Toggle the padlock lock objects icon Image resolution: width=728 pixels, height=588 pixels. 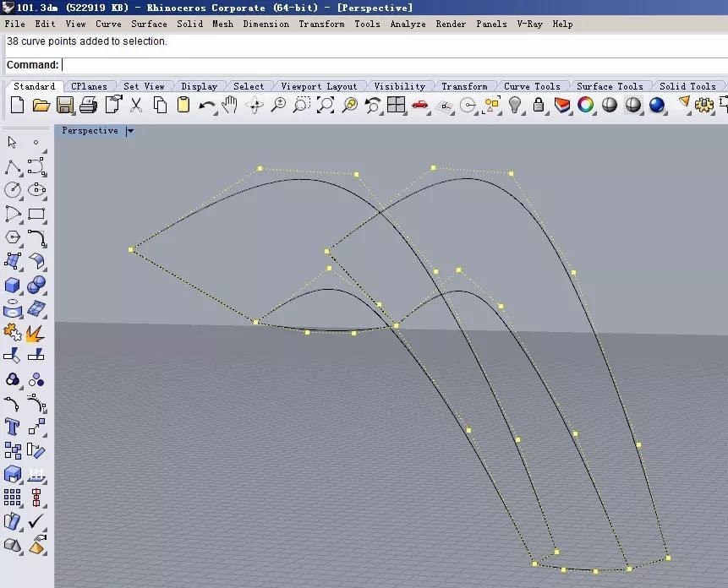pyautogui.click(x=539, y=106)
